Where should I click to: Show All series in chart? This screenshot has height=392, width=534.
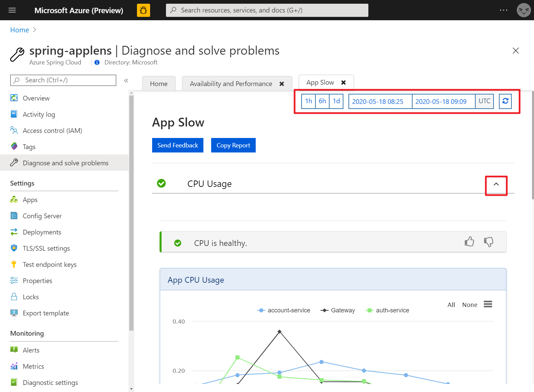pyautogui.click(x=451, y=305)
